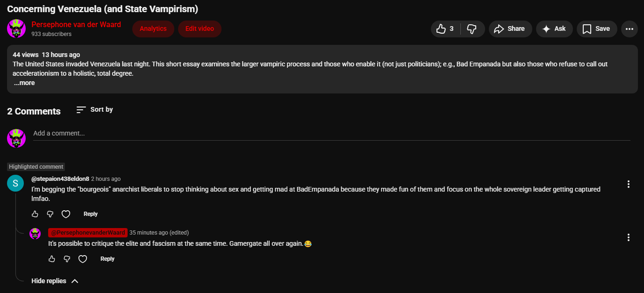Image resolution: width=644 pixels, height=293 pixels.
Task: Save the video to a playlist
Action: coord(596,29)
